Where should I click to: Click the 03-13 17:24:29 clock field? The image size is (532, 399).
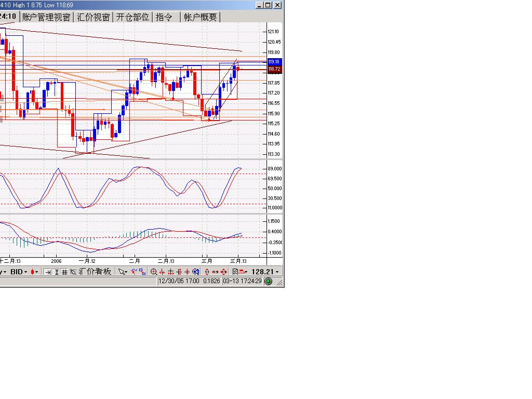[242, 281]
